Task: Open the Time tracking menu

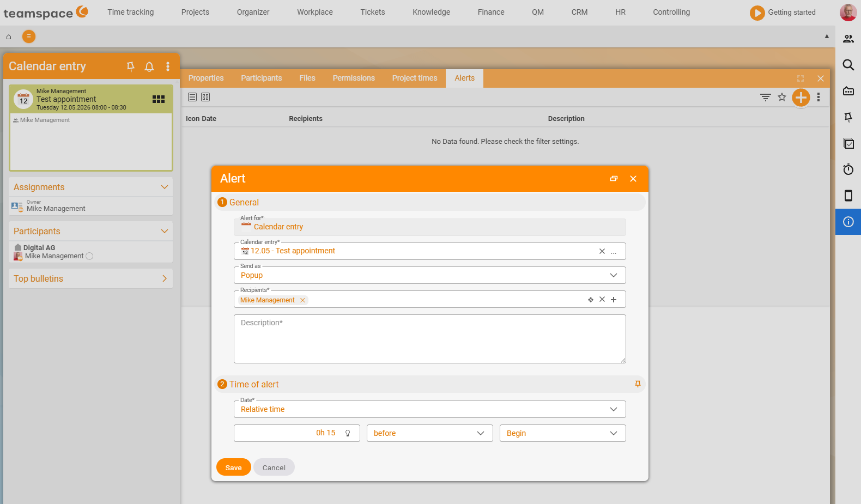Action: pos(131,12)
